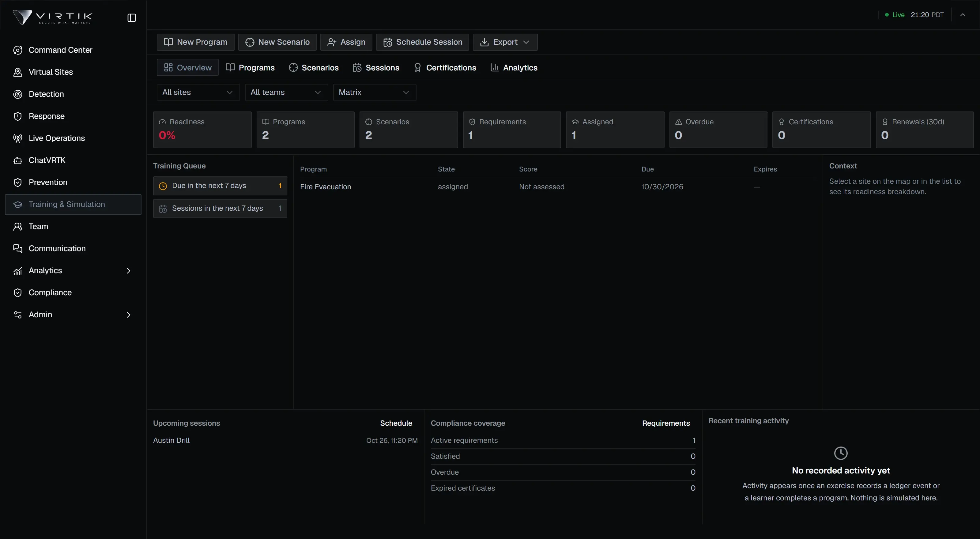Viewport: 980px width, 539px height.
Task: Click the Readiness 0% stat card
Action: 202,130
